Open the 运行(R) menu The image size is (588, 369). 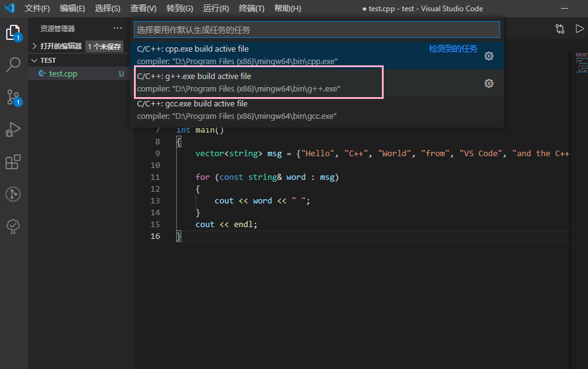pos(216,8)
